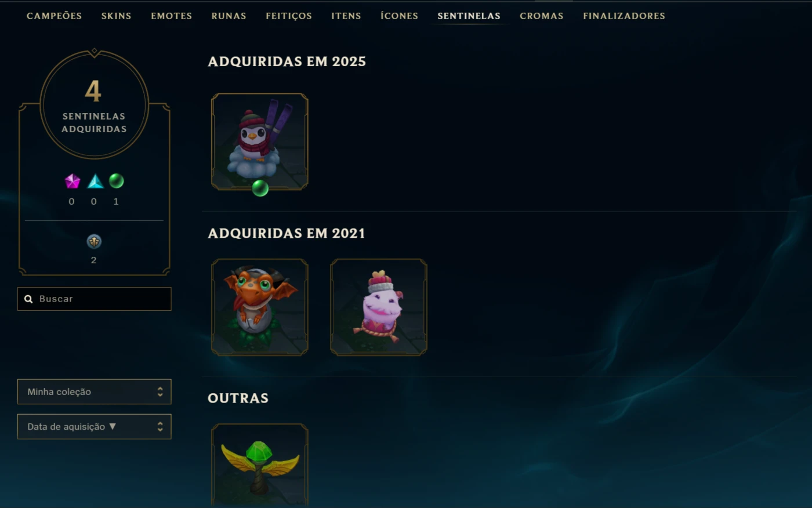Switch to the Finalizadores tab

pos(624,16)
